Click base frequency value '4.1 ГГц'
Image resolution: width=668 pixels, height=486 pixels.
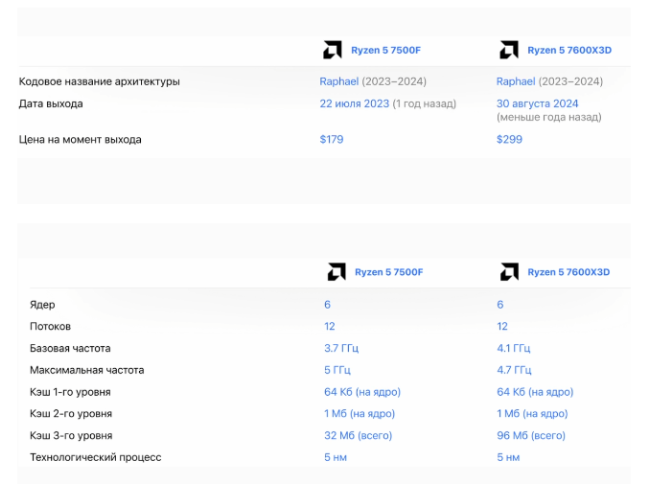coord(513,348)
